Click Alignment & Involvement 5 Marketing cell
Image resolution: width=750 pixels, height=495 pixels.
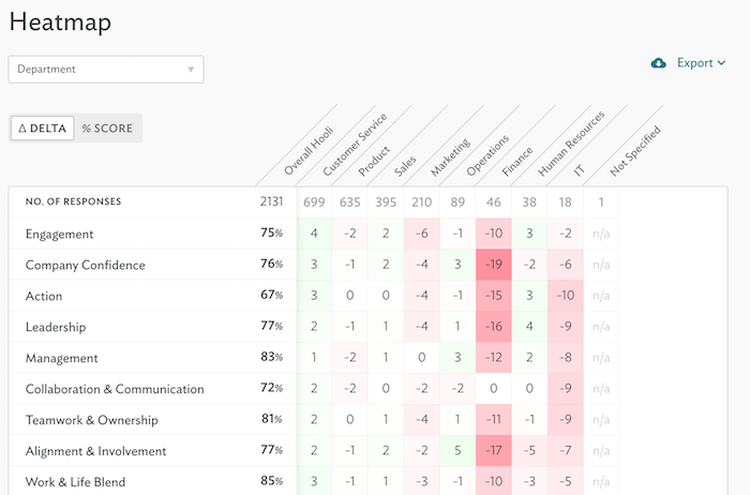point(457,451)
